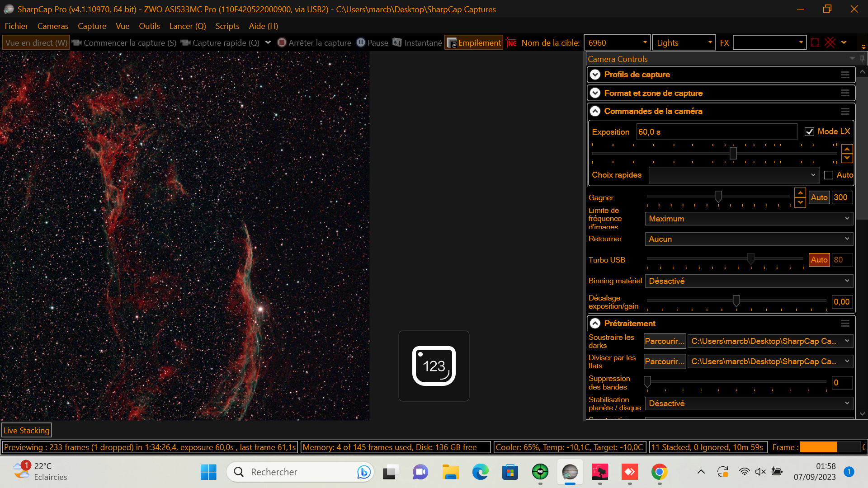
Task: Open the Scripts menu
Action: [x=227, y=26]
